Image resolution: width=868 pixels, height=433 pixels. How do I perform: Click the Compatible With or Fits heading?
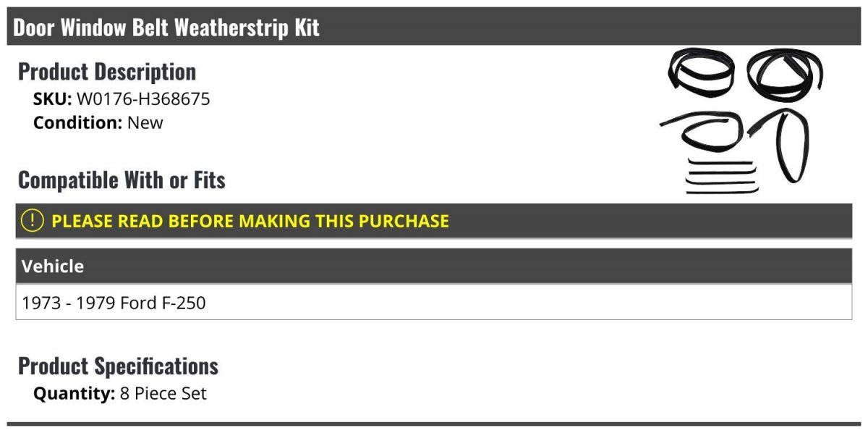[x=122, y=180]
